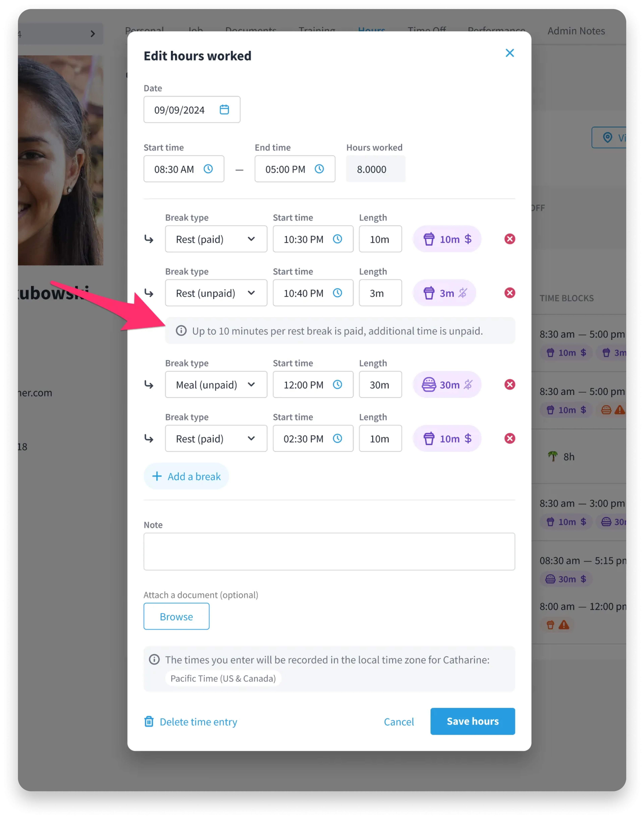The width and height of the screenshot is (644, 818).
Task: Click the End time 05:00 PM field
Action: (295, 169)
